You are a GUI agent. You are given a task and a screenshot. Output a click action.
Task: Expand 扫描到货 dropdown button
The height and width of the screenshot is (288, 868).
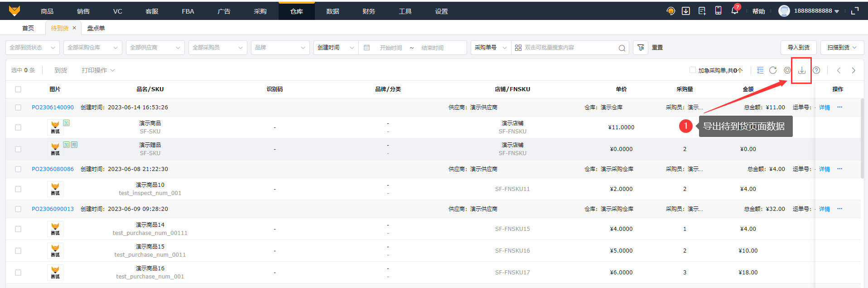(842, 48)
